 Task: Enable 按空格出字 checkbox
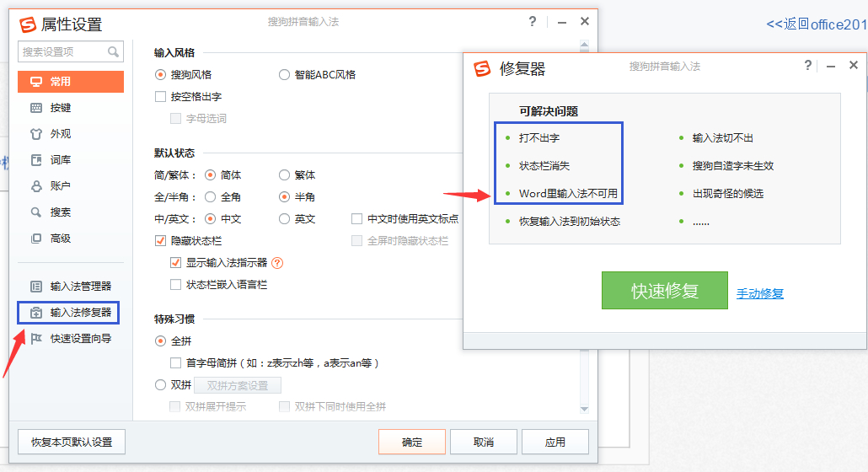160,97
